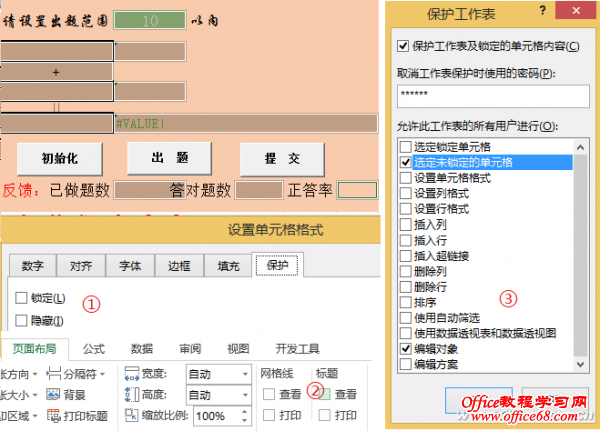Open 审阅 ribbon tab
Screen dimensions: 600x431
(x=190, y=349)
